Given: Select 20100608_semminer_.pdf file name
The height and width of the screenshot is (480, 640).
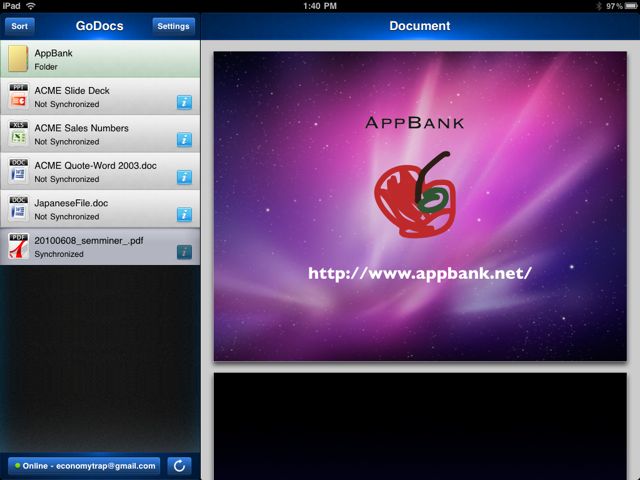Looking at the screenshot, I should [x=89, y=241].
